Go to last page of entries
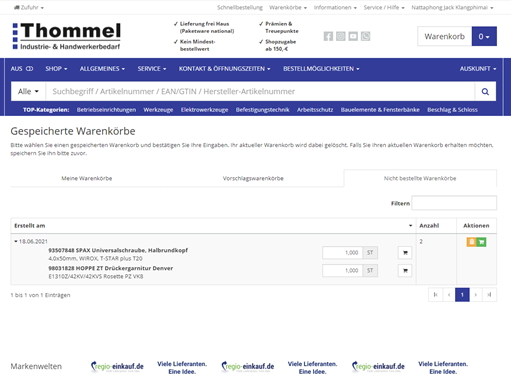 [x=489, y=295]
